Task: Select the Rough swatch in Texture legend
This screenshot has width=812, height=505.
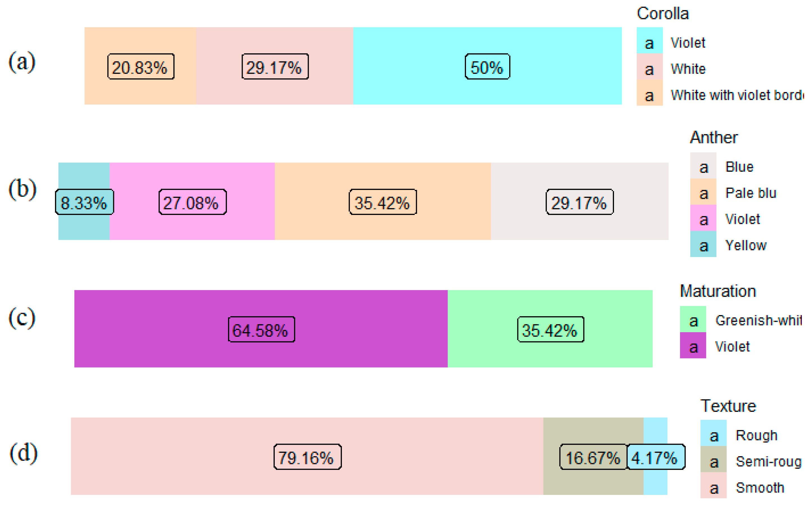Action: (x=713, y=433)
